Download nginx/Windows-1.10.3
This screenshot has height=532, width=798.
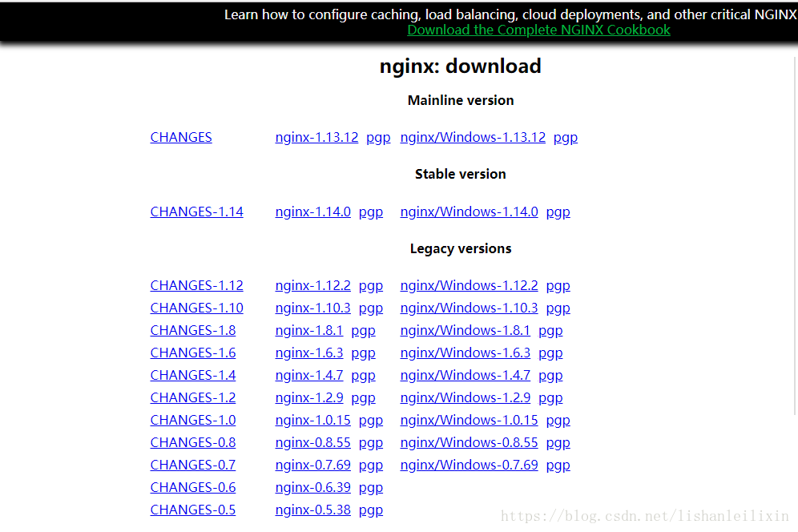coord(469,308)
